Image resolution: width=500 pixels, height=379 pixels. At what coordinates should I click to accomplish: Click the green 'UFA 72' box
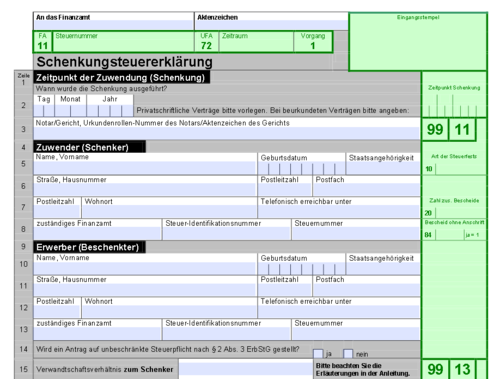(206, 42)
